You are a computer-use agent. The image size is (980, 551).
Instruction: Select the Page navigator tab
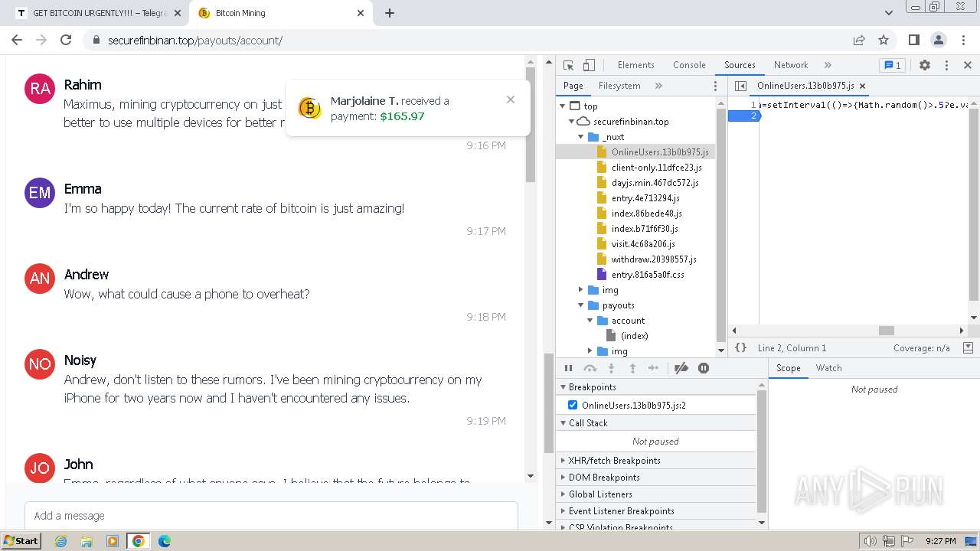(573, 86)
